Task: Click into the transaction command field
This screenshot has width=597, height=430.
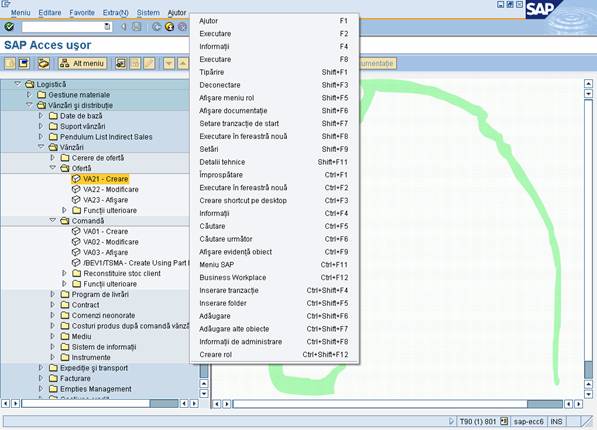Action: coord(63,27)
